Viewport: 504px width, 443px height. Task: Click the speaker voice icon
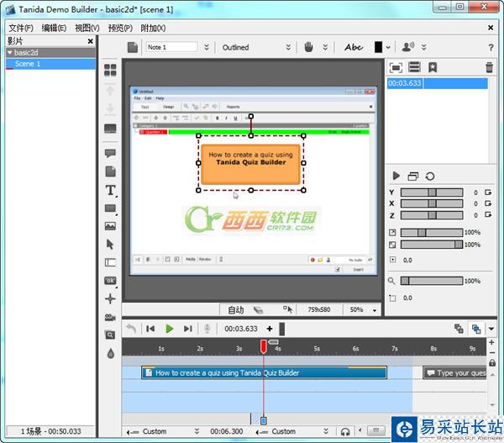pyautogui.click(x=408, y=47)
